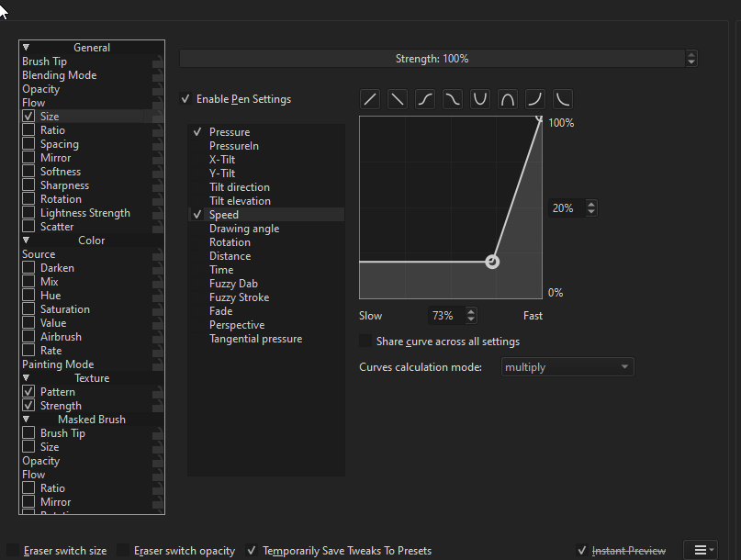The height and width of the screenshot is (560, 741).
Task: Disable the Enable Pen Settings checkbox
Action: pyautogui.click(x=186, y=99)
